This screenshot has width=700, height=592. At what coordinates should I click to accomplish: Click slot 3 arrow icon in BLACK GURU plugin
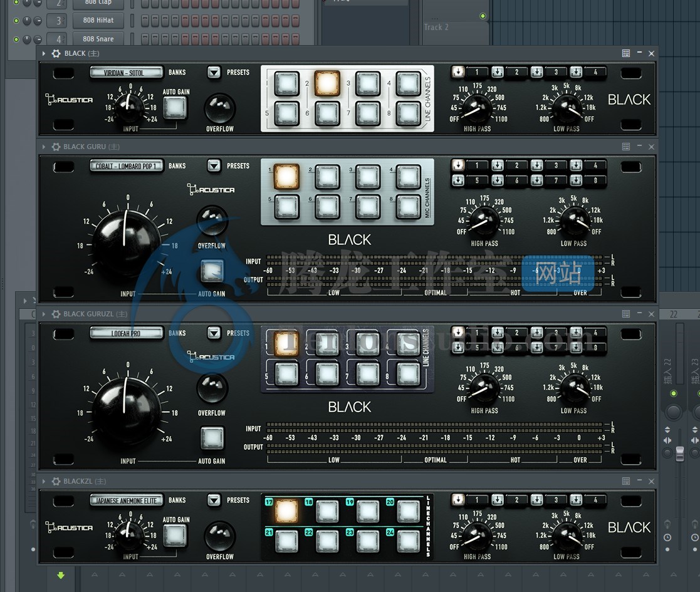[x=536, y=165]
